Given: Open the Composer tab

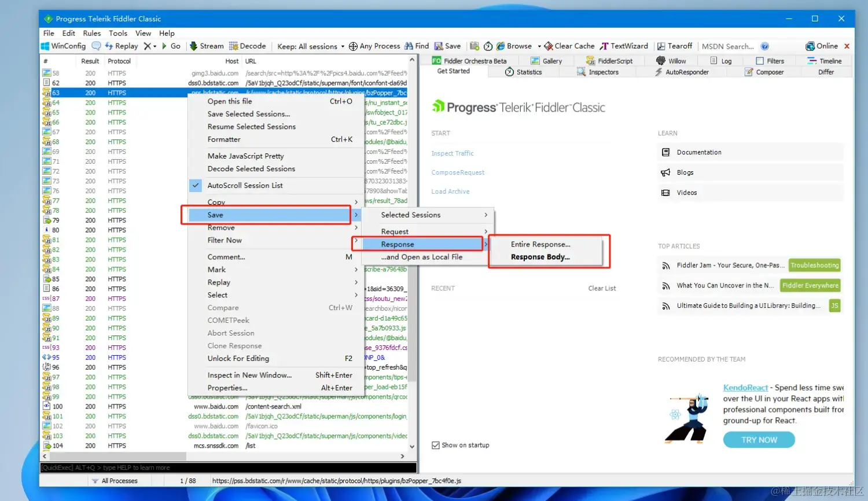Looking at the screenshot, I should [x=764, y=72].
